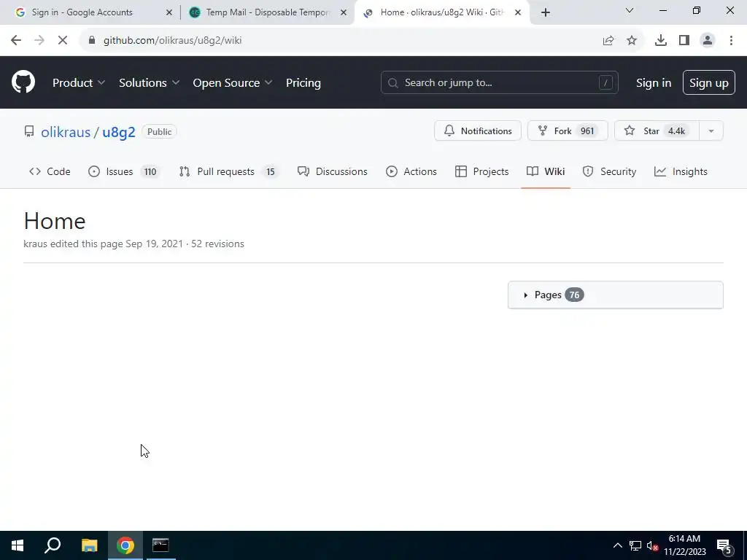Screen dimensions: 747x560
Task: Open the u8g2 repository link
Action: point(119,132)
